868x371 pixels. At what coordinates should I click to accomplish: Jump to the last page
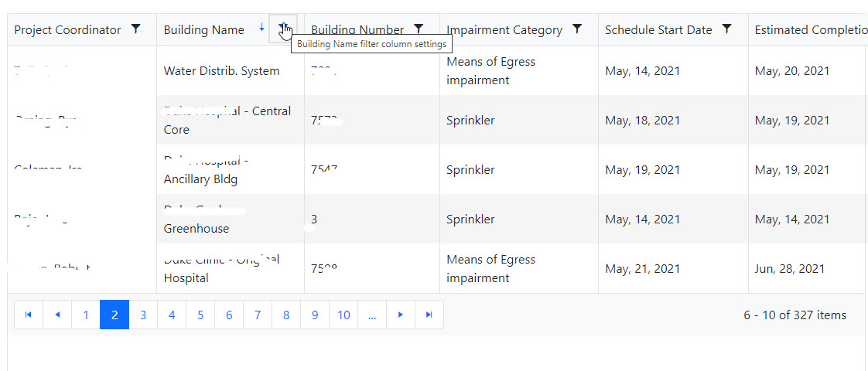point(429,315)
